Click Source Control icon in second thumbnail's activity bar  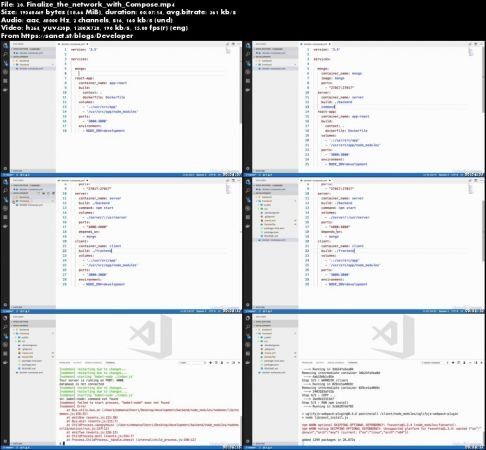(248, 63)
